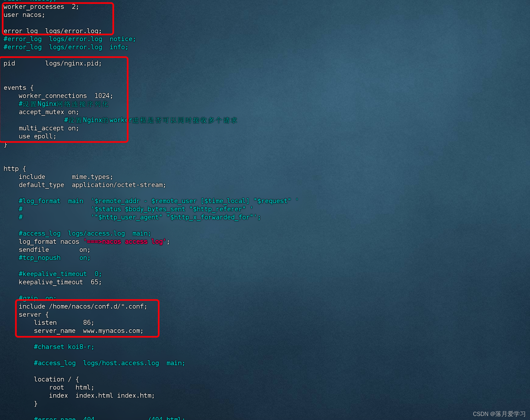
Task: Click the 'location / {' line
Action: [56, 379]
